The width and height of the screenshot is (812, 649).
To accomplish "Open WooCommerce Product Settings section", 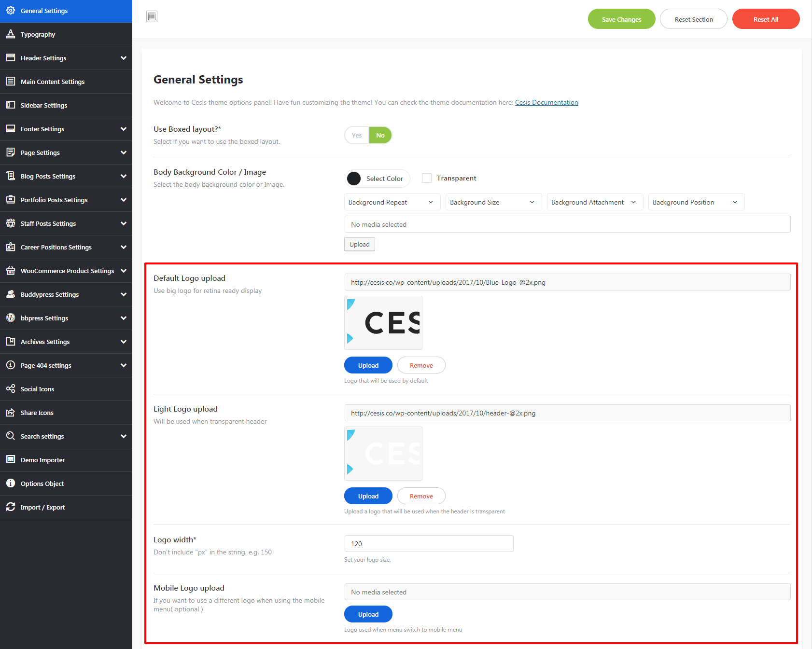I will click(x=67, y=271).
